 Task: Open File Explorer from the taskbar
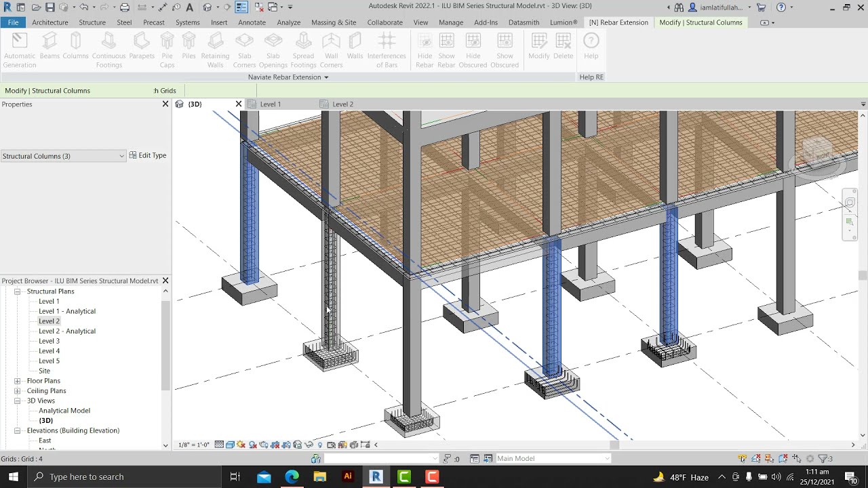click(x=319, y=476)
